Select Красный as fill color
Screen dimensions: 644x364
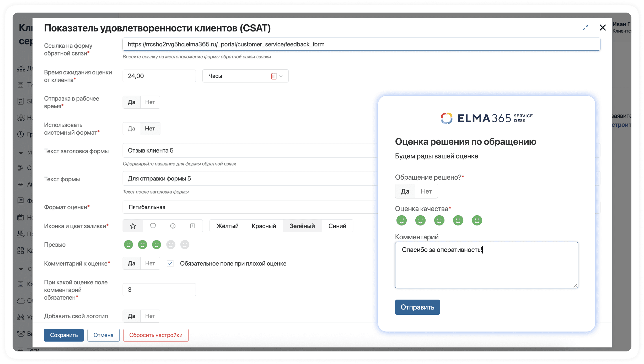tap(264, 226)
